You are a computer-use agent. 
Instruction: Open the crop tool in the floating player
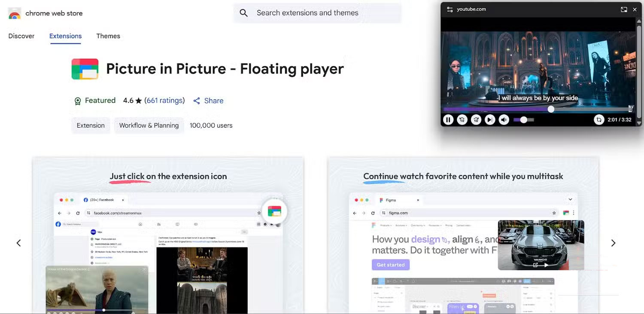coord(599,119)
